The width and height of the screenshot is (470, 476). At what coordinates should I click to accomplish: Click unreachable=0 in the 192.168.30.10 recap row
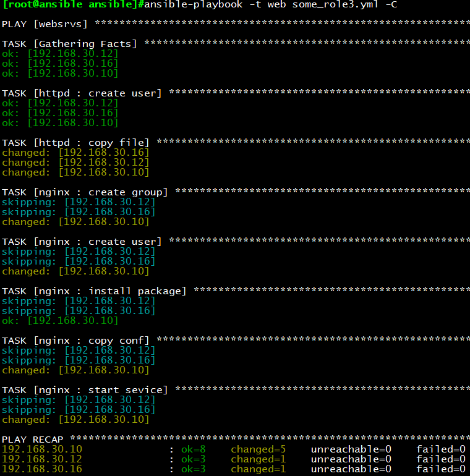tap(351, 449)
